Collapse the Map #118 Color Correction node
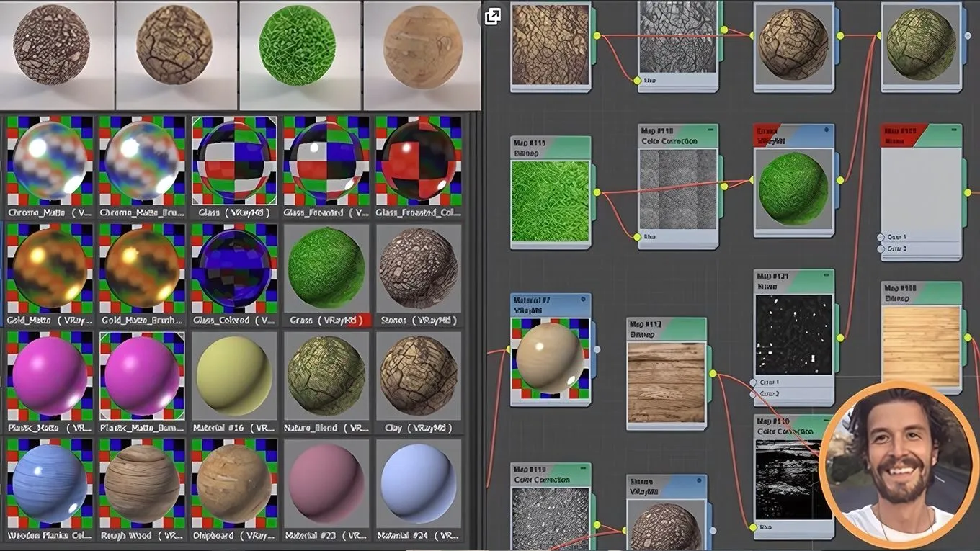Screen dimensions: 980x551 tap(710, 130)
